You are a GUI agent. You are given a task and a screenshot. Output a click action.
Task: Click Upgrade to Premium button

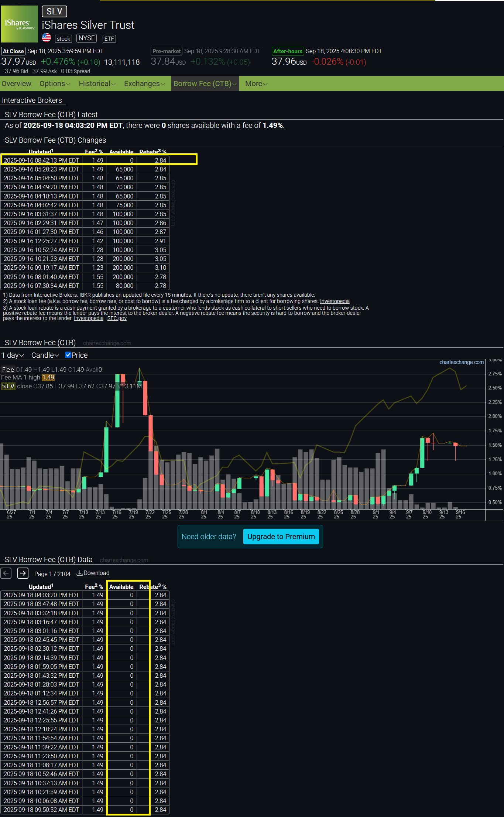coord(281,537)
